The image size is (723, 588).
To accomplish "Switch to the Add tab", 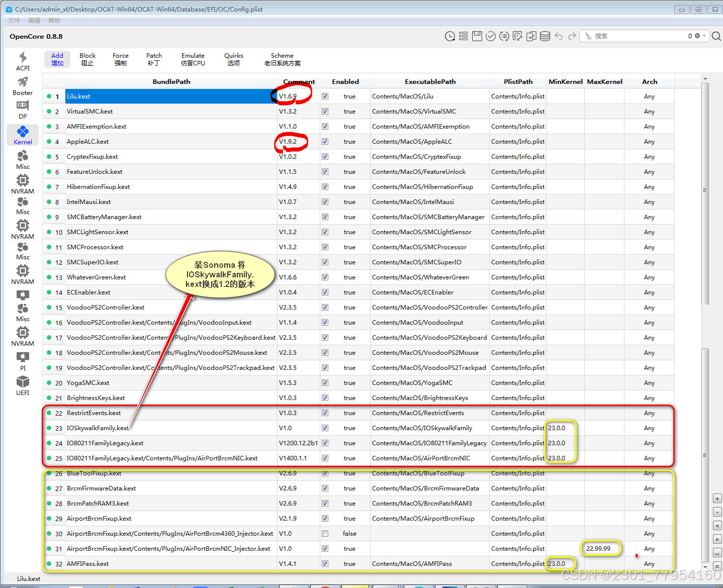I will coord(57,59).
